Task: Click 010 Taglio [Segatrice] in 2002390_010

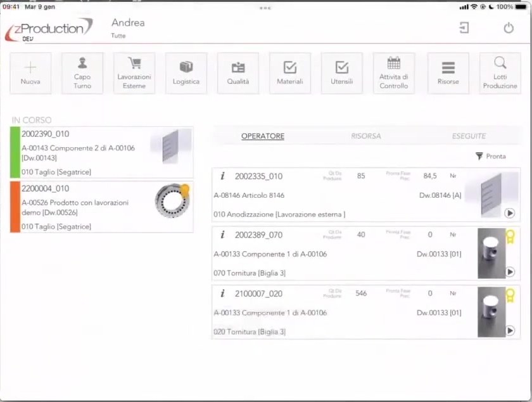Action: coord(56,172)
